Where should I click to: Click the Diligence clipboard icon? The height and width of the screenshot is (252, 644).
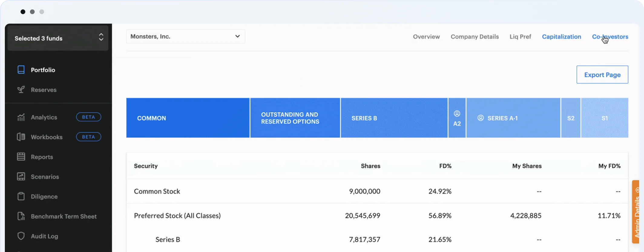[x=21, y=197]
